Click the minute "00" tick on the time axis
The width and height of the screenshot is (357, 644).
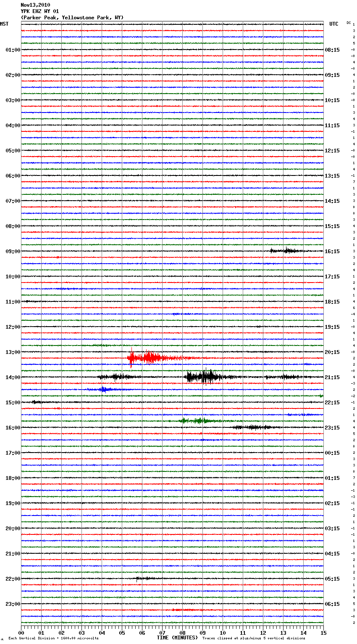click(21, 633)
